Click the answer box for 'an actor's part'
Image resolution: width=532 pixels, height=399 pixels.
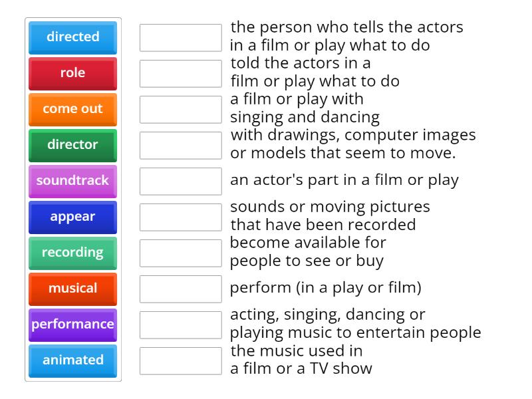point(180,181)
